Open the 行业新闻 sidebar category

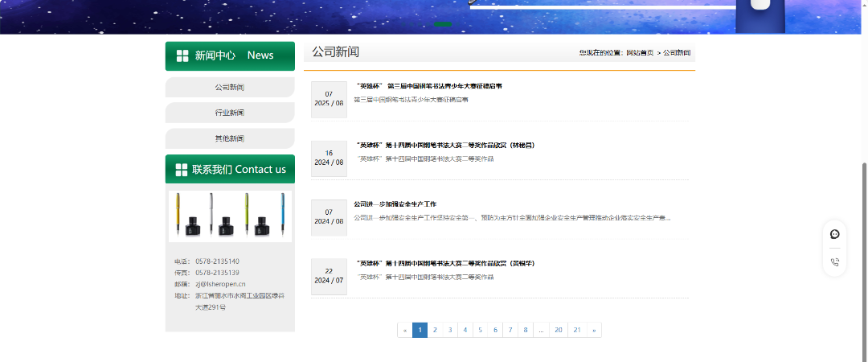[230, 113]
